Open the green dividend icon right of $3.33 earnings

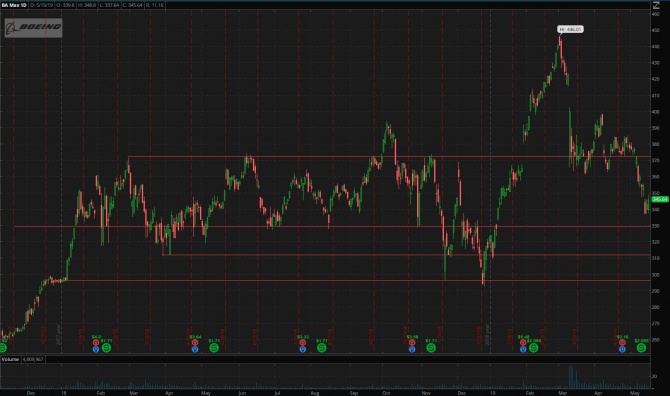pyautogui.click(x=322, y=348)
